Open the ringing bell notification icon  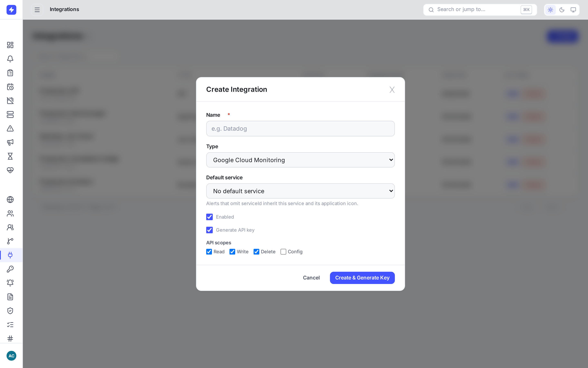pyautogui.click(x=10, y=283)
